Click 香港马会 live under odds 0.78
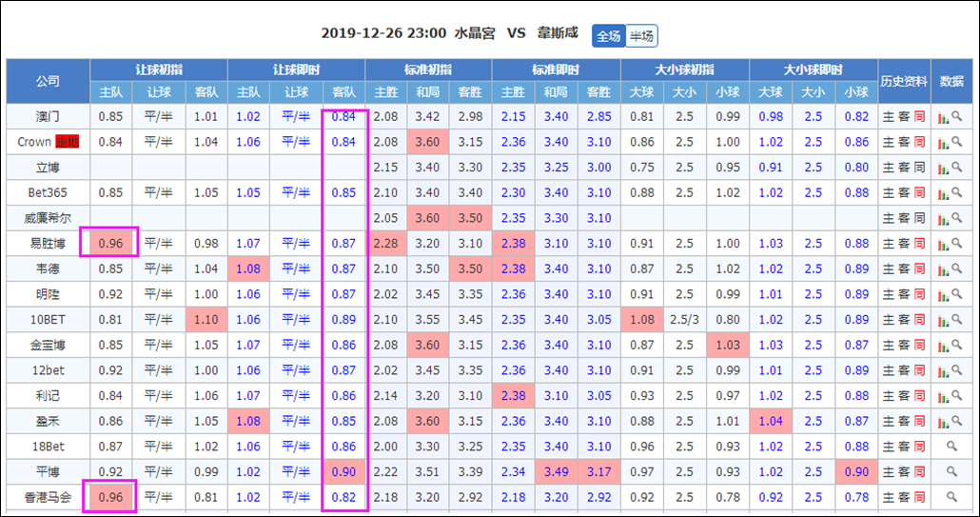This screenshot has width=980, height=517. (856, 497)
